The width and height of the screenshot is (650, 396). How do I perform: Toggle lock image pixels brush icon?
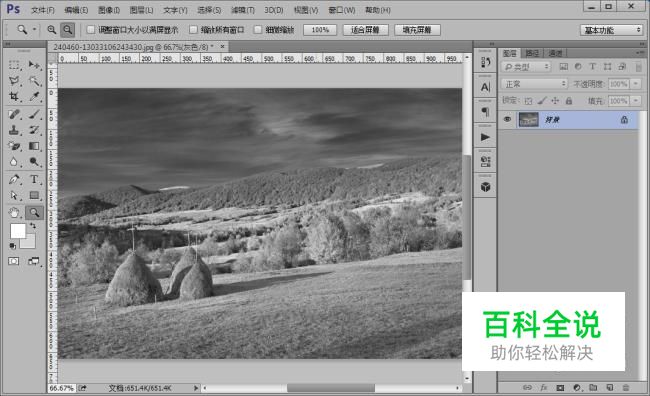(542, 101)
